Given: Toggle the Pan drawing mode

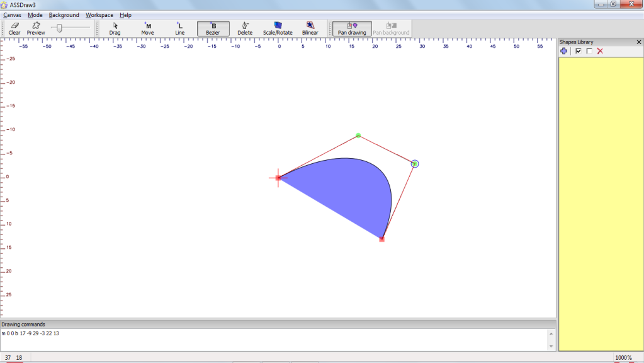Looking at the screenshot, I should tap(352, 28).
